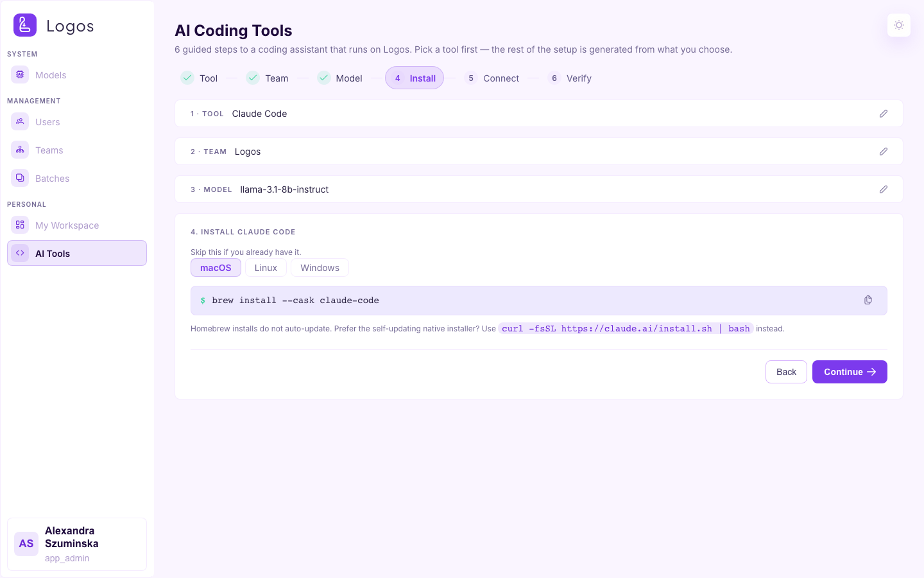Click the curl install.sh command snippet
This screenshot has width=924, height=578.
(x=626, y=328)
